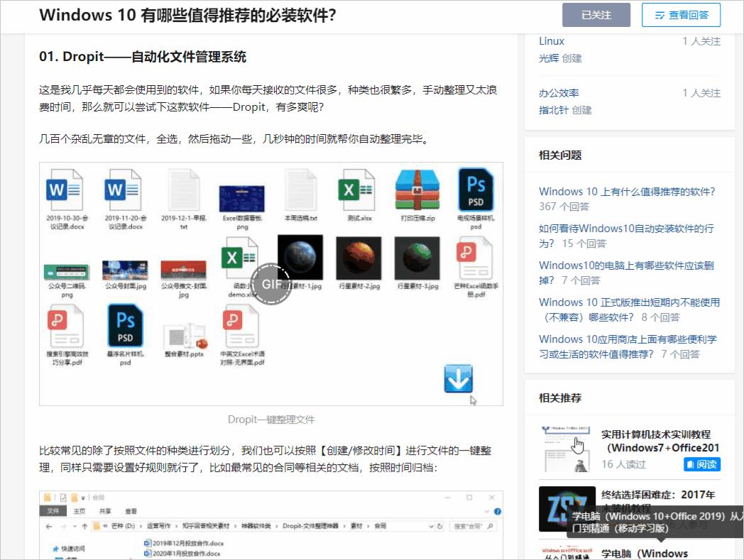744x560 pixels.
Task: Click Explorer up-arrow navigation icon
Action: pos(84,527)
